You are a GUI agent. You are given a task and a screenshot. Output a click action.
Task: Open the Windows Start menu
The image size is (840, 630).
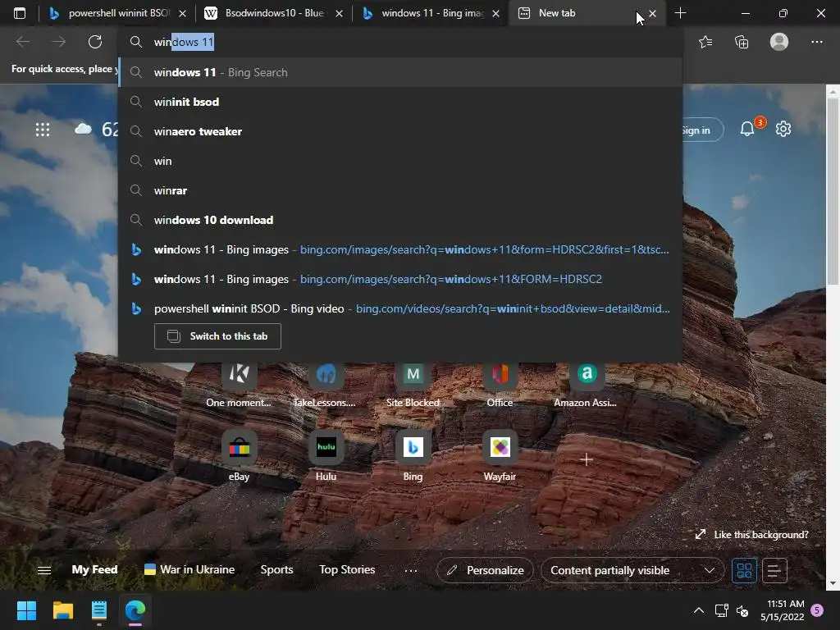coord(26,610)
